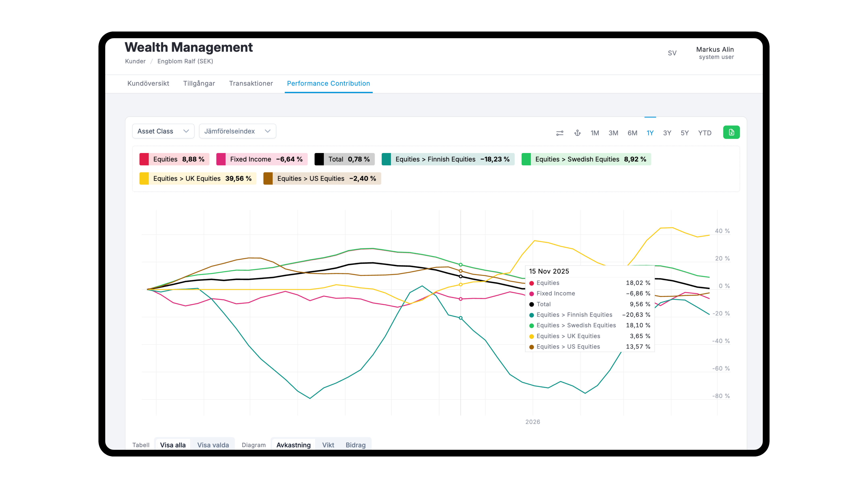Click the anchor icon in chart toolbar
Screen dimensions: 868x488
click(577, 133)
